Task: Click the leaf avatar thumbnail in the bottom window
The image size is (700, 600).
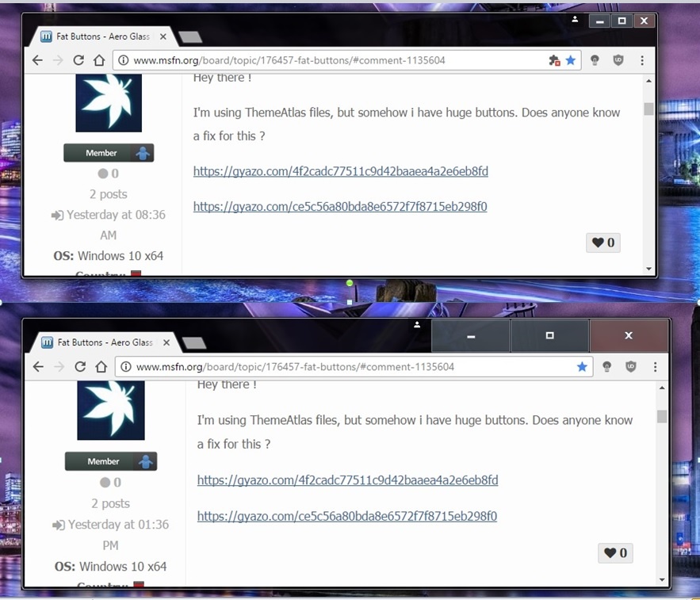Action: click(x=111, y=410)
